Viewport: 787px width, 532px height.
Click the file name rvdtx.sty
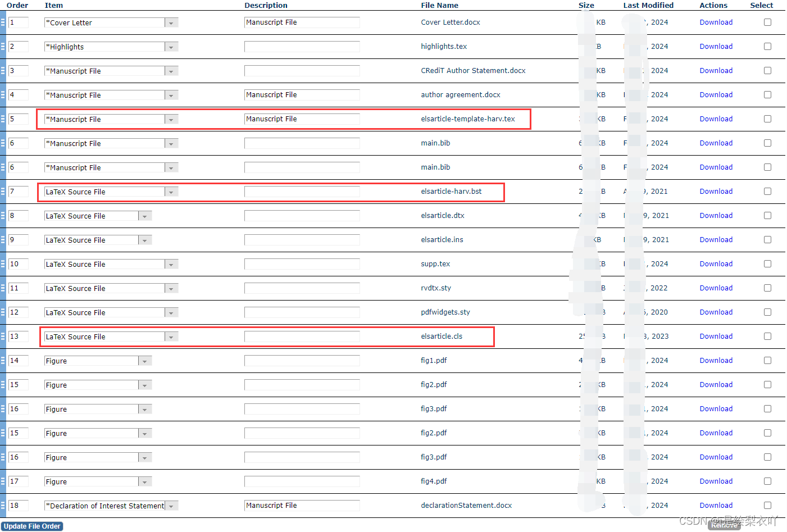coord(436,288)
